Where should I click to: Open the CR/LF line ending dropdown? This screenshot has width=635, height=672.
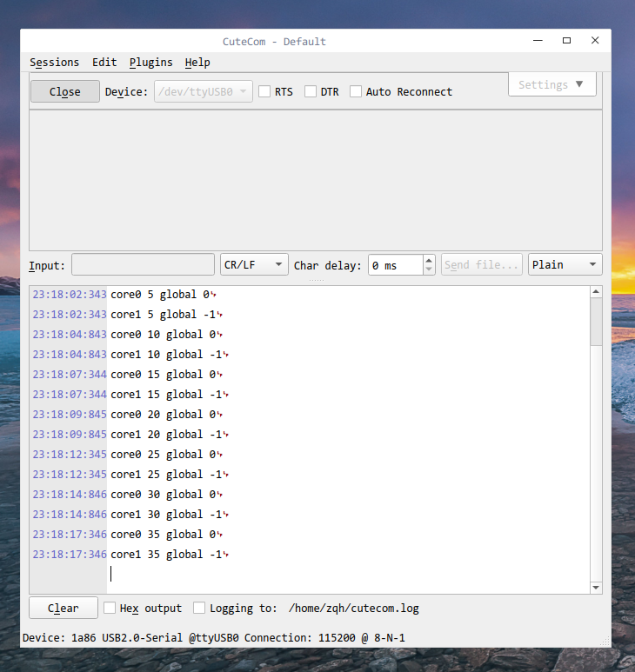254,264
